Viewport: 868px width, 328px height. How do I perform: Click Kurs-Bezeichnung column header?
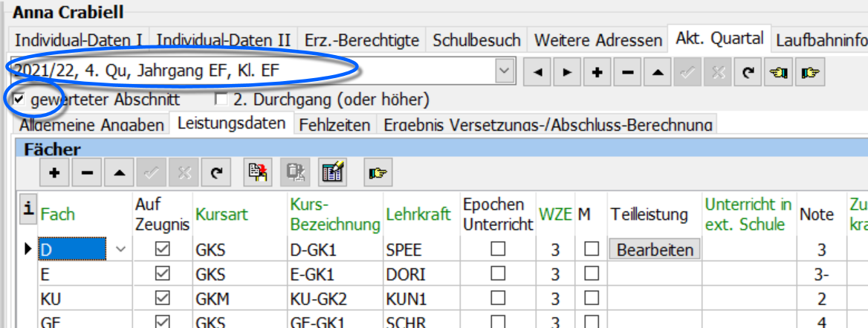point(335,214)
